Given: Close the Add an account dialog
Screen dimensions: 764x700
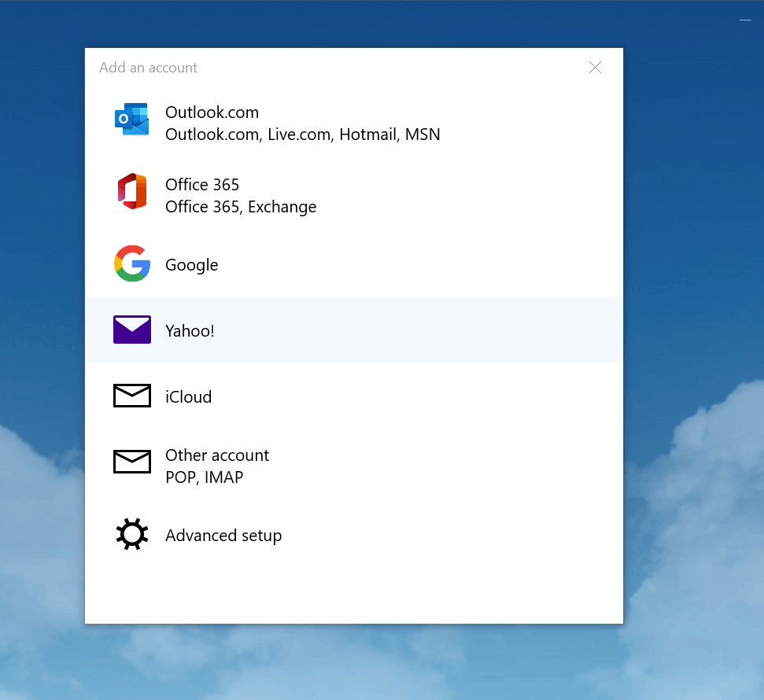Looking at the screenshot, I should point(595,67).
